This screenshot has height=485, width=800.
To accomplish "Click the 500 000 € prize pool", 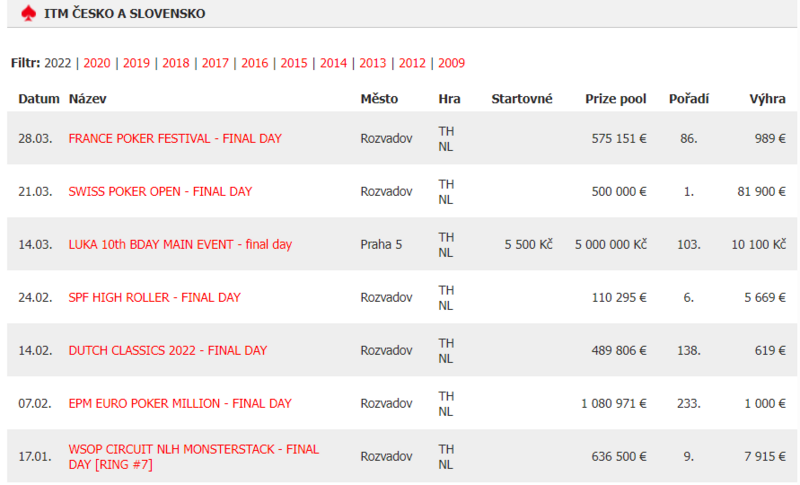I will coord(619,192).
